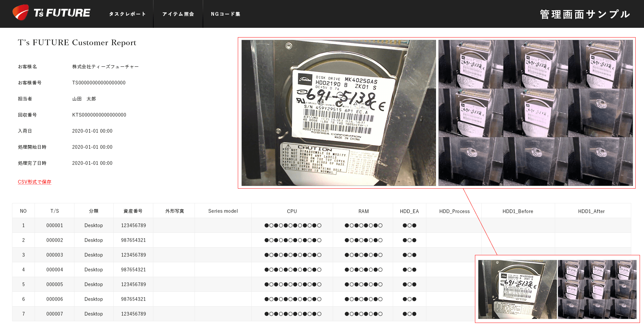The height and width of the screenshot is (335, 644).
Task: Click the HDD_Process column header
Action: click(x=454, y=211)
